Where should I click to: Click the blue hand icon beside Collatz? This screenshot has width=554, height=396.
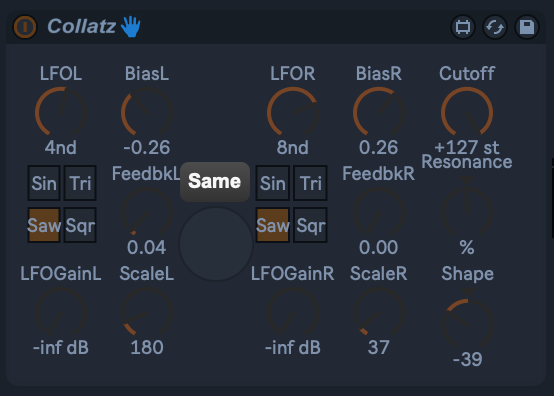131,26
